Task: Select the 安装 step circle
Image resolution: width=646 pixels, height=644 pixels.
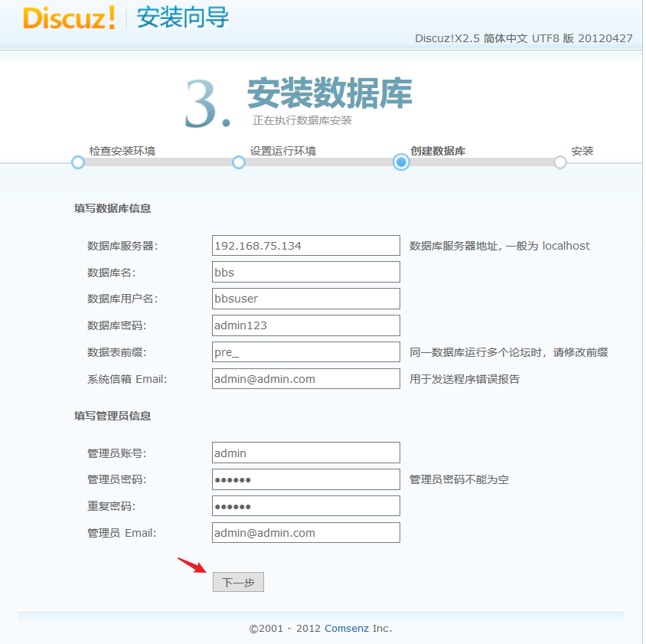Action: (559, 162)
